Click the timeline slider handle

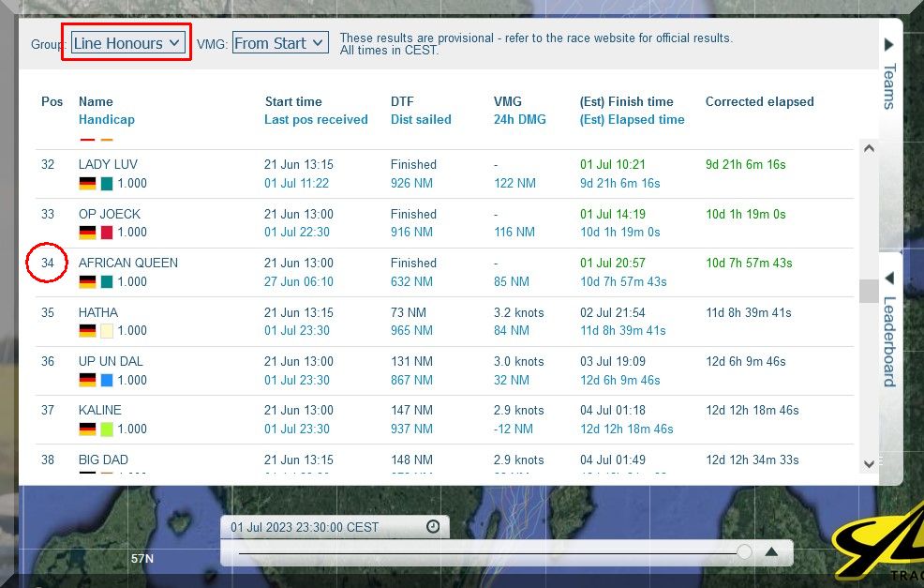tap(744, 552)
